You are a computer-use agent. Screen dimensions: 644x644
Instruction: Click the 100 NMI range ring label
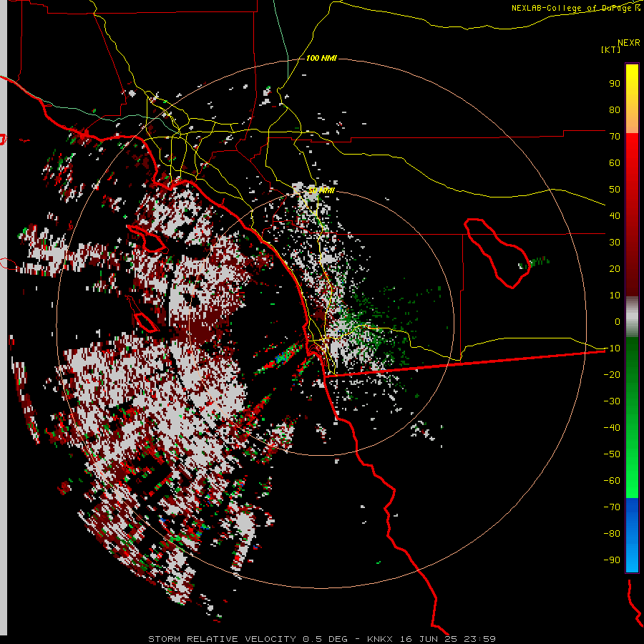pyautogui.click(x=321, y=59)
